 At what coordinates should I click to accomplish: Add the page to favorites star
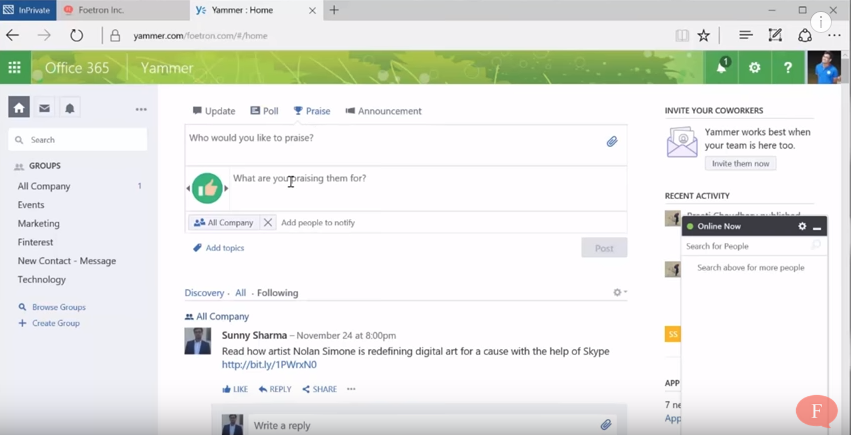coord(703,36)
